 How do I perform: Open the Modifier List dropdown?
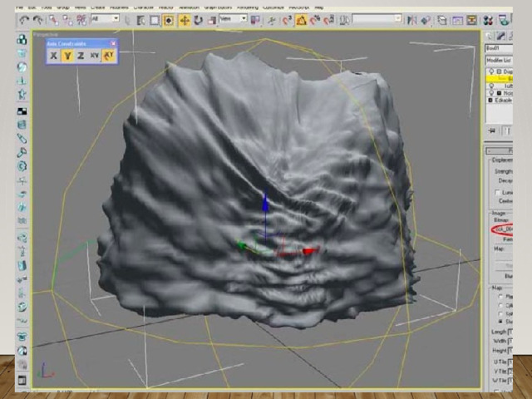pyautogui.click(x=499, y=61)
